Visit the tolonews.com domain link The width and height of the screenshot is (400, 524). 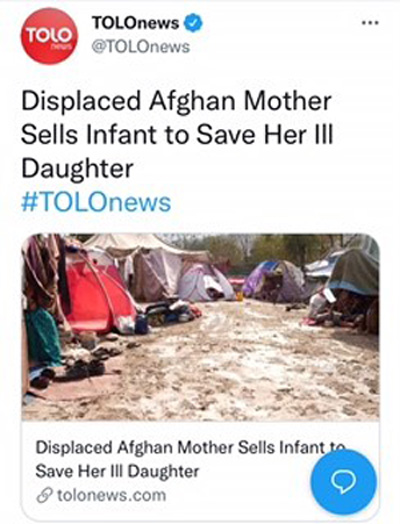pyautogui.click(x=111, y=495)
